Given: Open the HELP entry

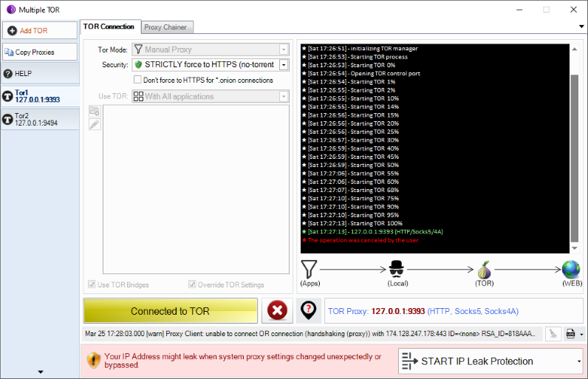Looking at the screenshot, I should pyautogui.click(x=40, y=74).
